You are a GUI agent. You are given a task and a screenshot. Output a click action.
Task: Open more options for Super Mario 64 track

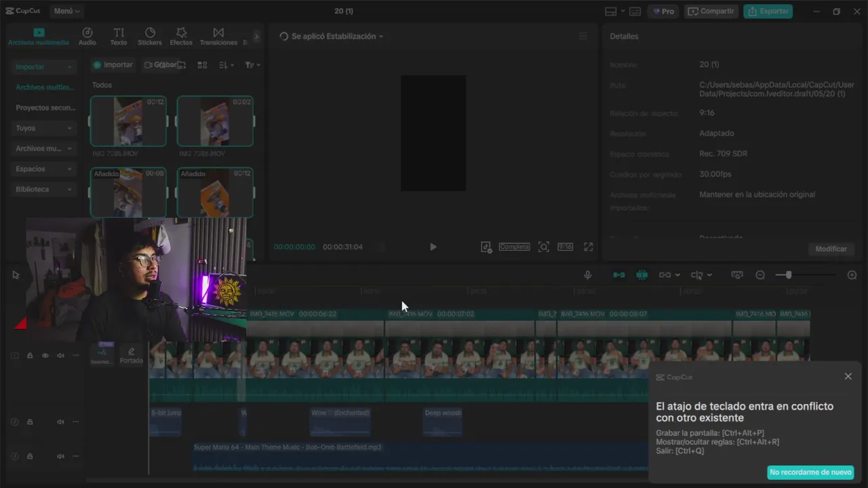pos(76,456)
